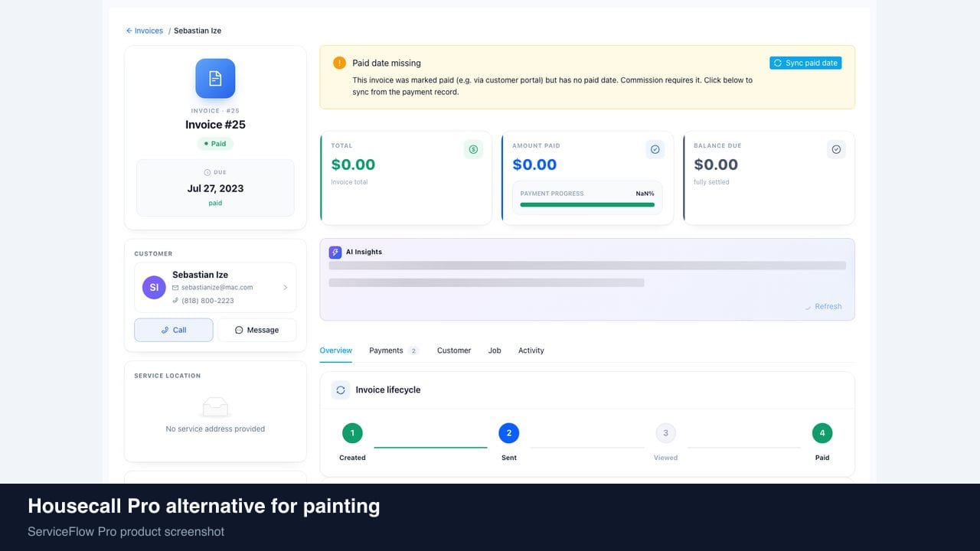Click the check icon on Amount Paid card
980x551 pixels.
(x=655, y=149)
